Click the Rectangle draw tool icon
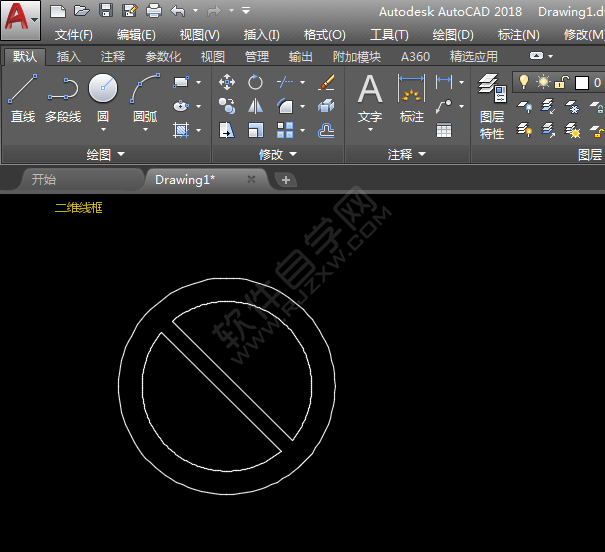The image size is (605, 552). point(181,82)
